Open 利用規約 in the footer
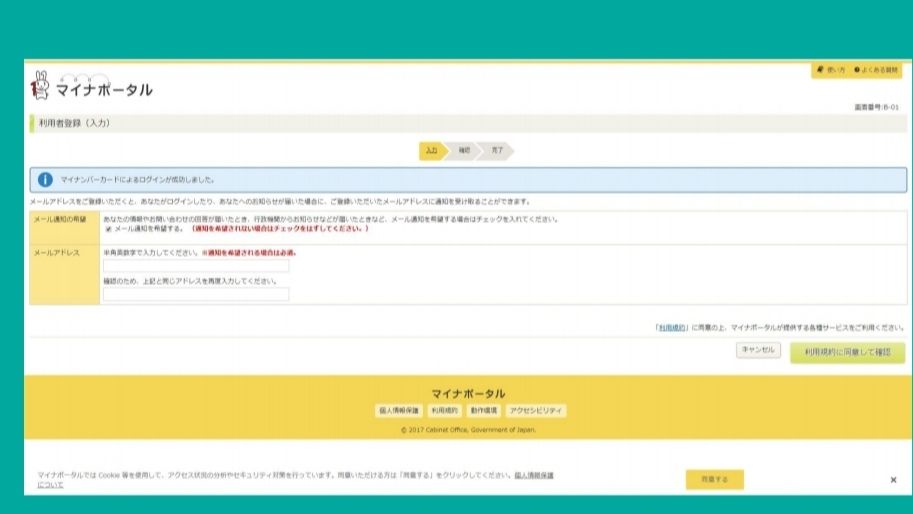 click(444, 410)
